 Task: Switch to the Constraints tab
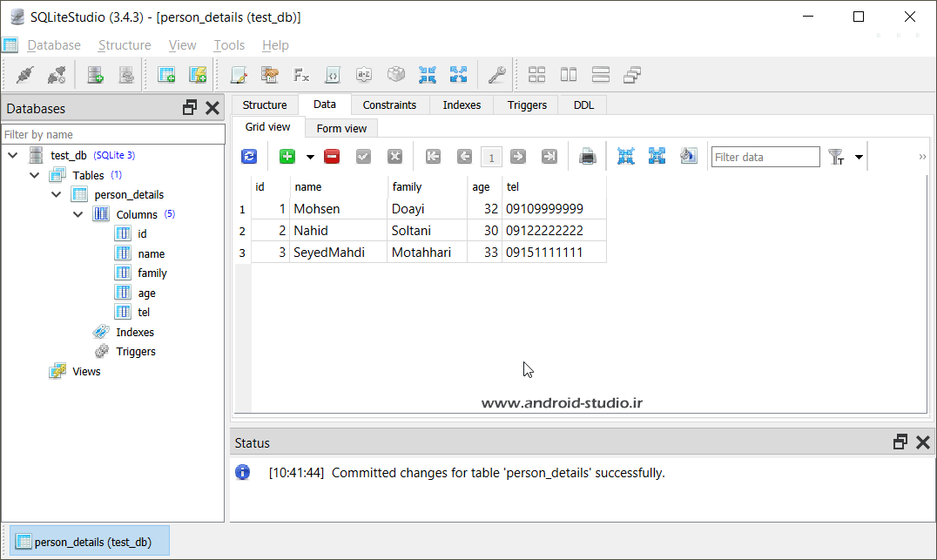(389, 105)
